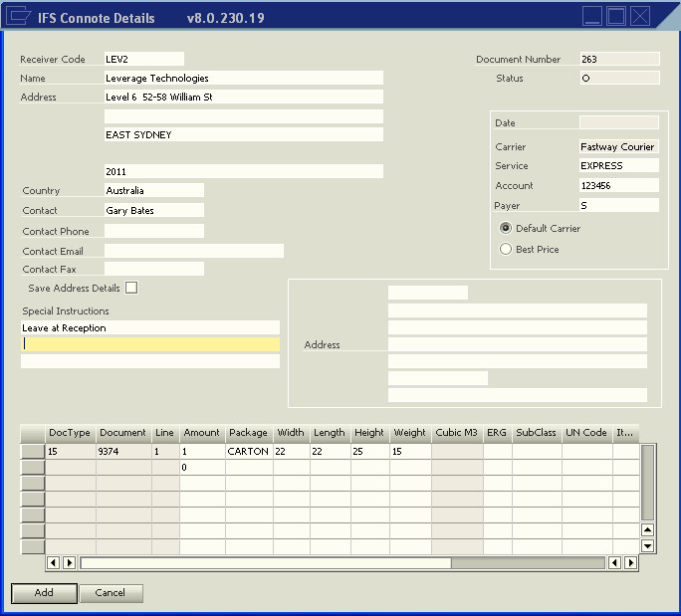Click the table's horizontal scrollbar thumb
Screen dimensions: 681x616
[x=265, y=563]
